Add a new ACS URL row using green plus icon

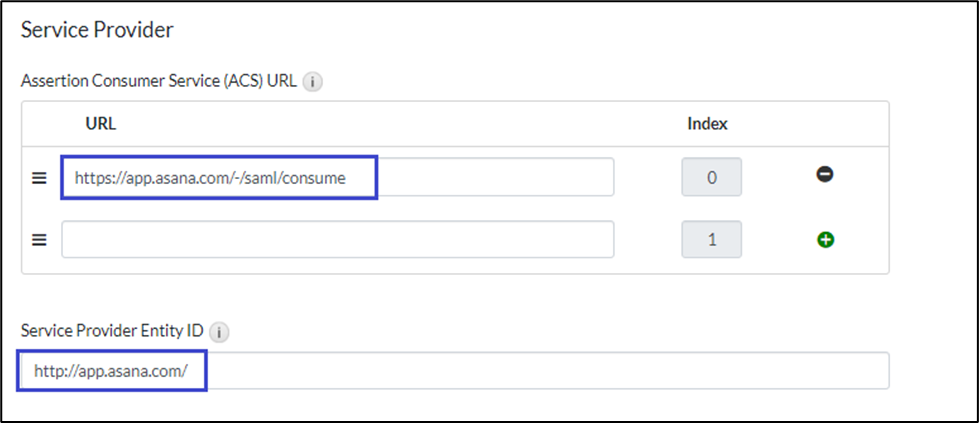[x=825, y=240]
